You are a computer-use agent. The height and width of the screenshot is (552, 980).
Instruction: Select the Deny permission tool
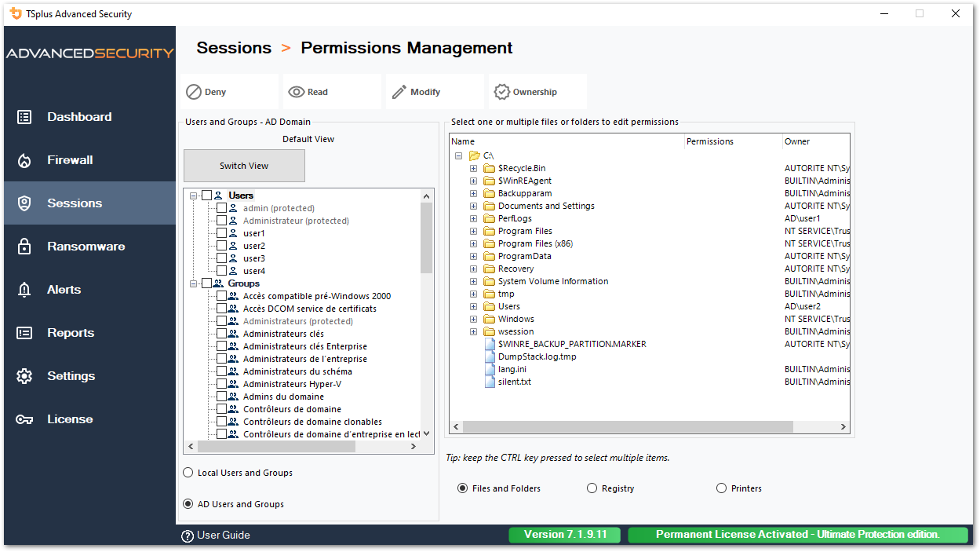click(228, 91)
